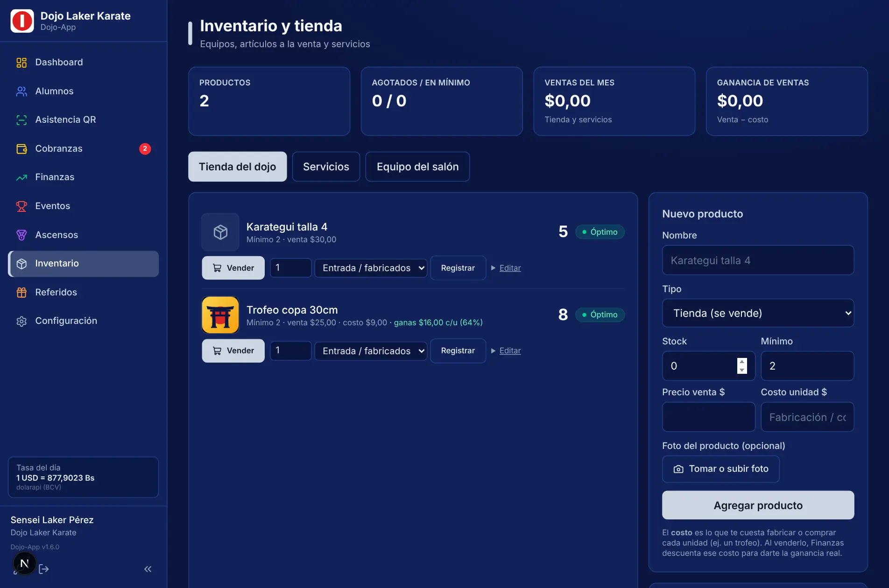The height and width of the screenshot is (588, 889).
Task: Open the Cobranzas wallet icon
Action: pos(21,149)
